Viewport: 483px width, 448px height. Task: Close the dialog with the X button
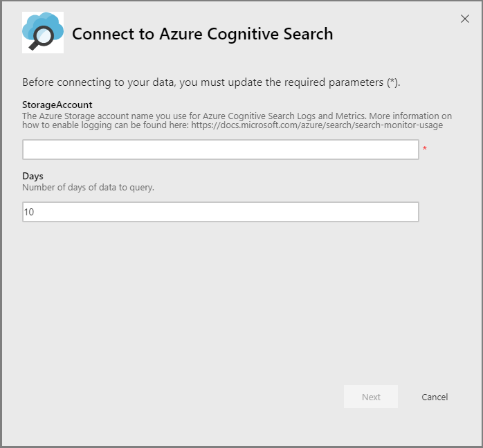pyautogui.click(x=465, y=19)
